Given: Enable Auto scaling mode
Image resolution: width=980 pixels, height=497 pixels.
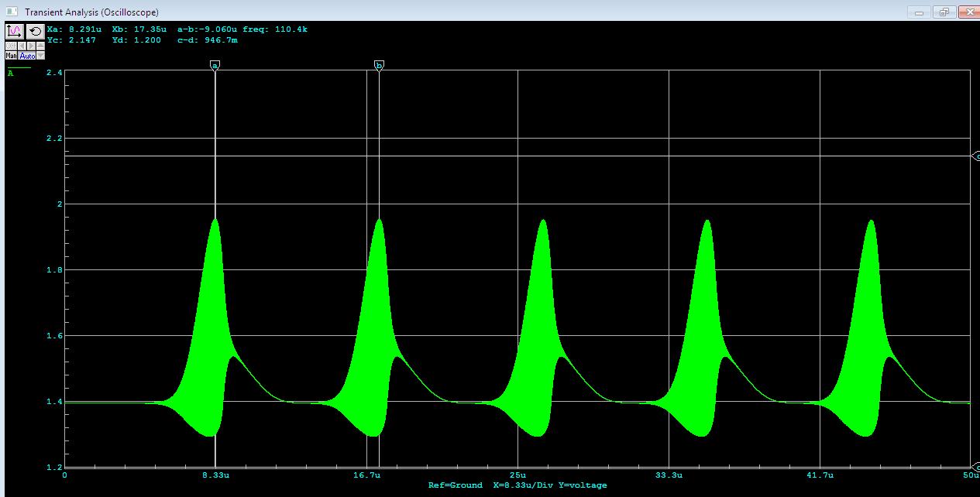Looking at the screenshot, I should (27, 56).
